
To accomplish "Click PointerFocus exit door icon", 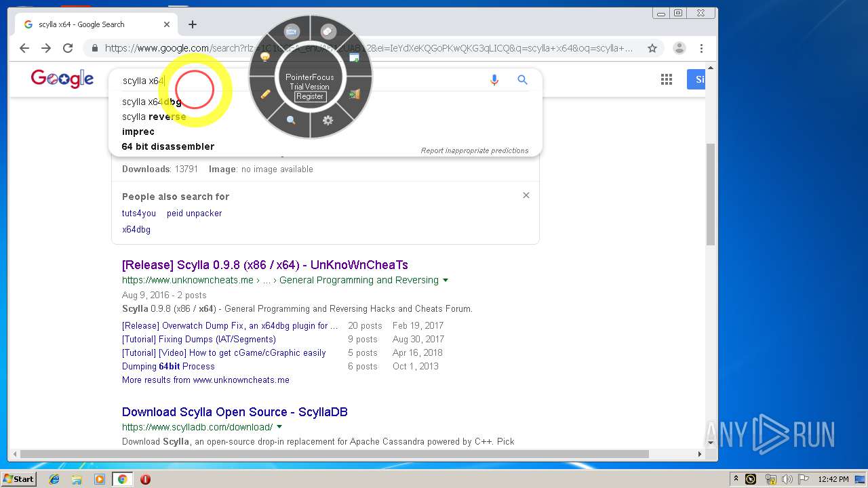I will 354,94.
